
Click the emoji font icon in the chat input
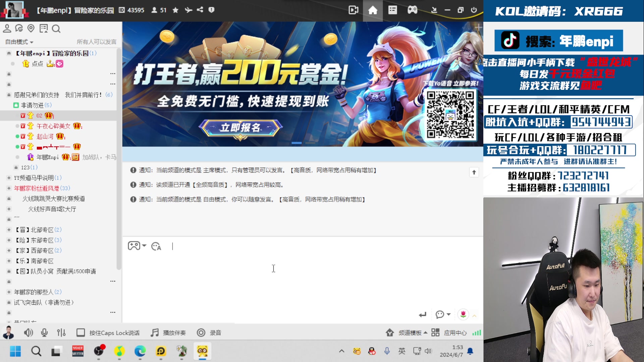(x=156, y=246)
